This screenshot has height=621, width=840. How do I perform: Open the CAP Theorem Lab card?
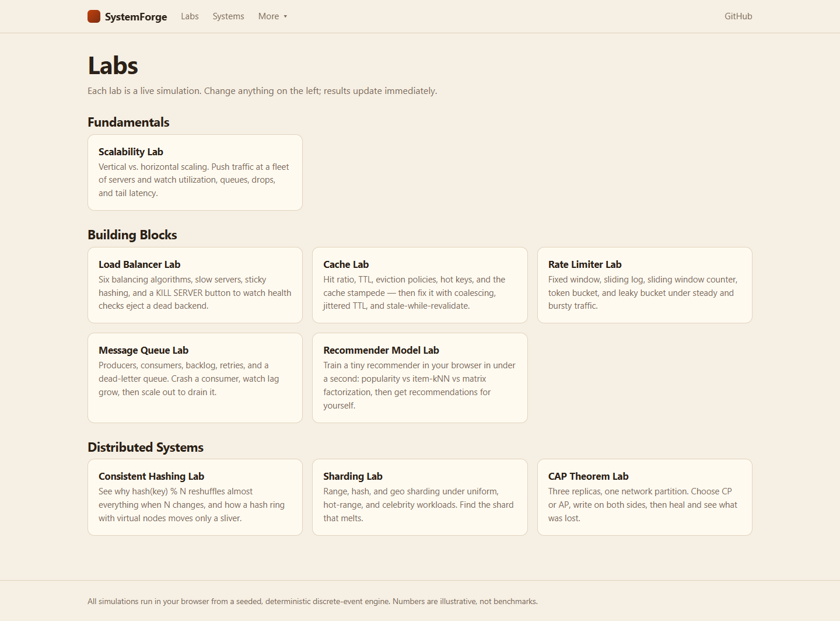pyautogui.click(x=645, y=497)
